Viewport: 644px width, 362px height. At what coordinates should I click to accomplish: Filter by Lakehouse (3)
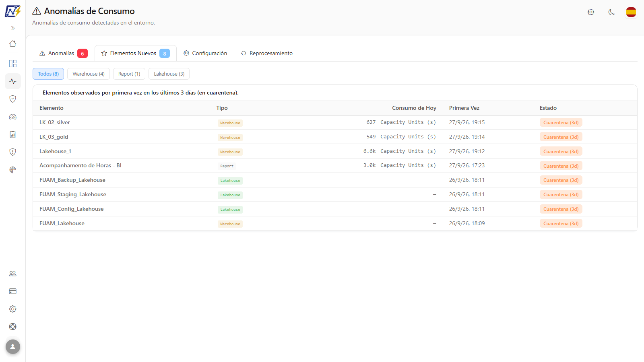point(169,74)
